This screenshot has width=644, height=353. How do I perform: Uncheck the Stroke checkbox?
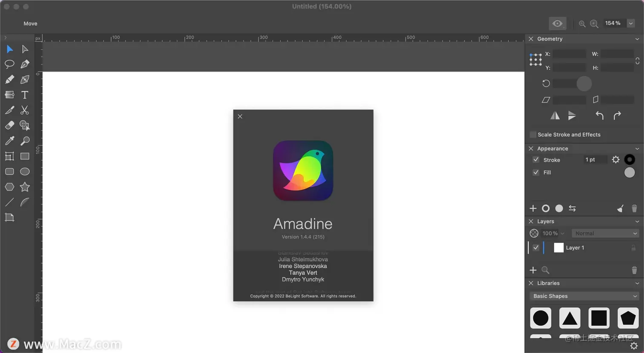[x=536, y=160]
